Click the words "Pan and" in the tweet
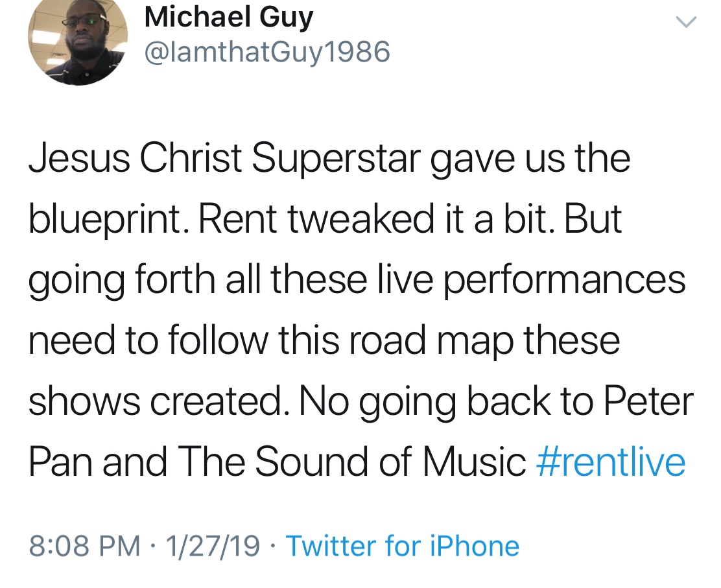 pos(97,462)
